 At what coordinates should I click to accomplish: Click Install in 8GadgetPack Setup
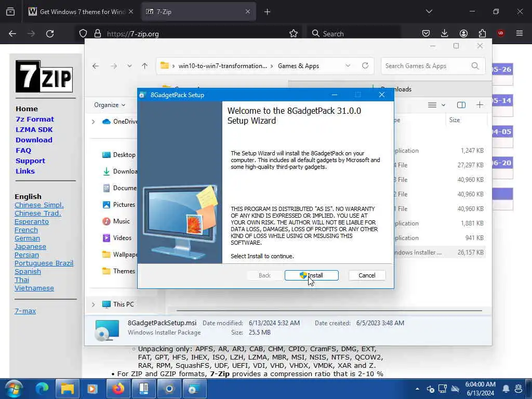(x=312, y=275)
